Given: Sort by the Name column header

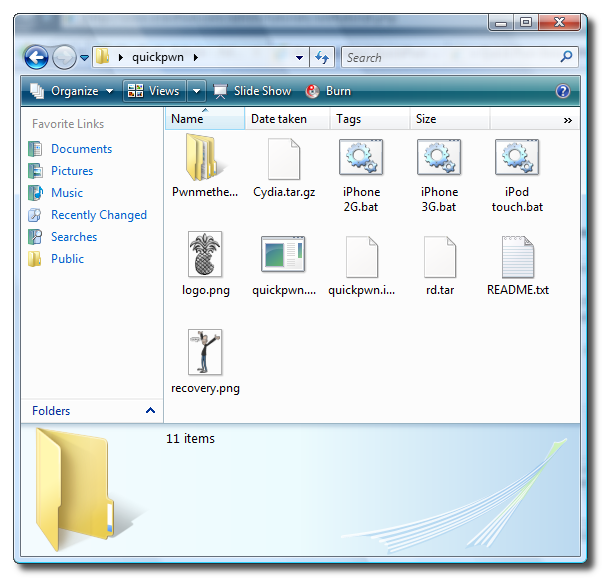Looking at the screenshot, I should (x=205, y=119).
